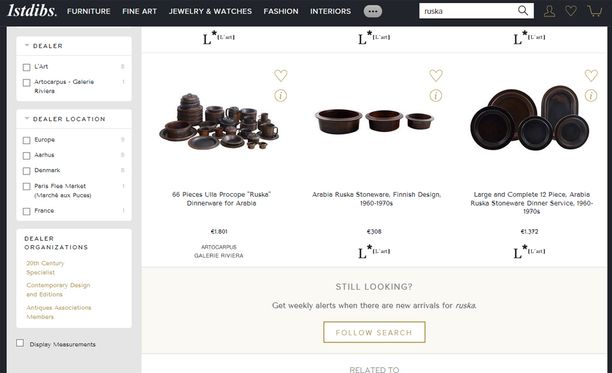Open favorites heart icon in header
Viewport: 612px width, 373px height.
tap(571, 11)
